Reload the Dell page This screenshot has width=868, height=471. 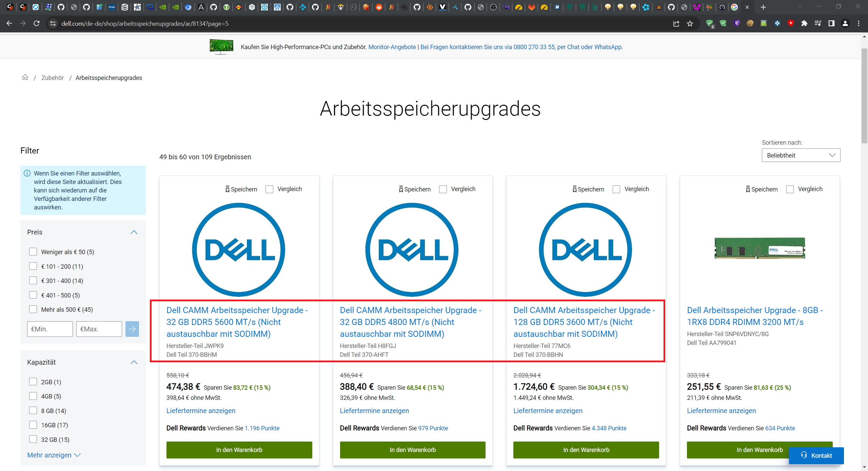click(37, 23)
